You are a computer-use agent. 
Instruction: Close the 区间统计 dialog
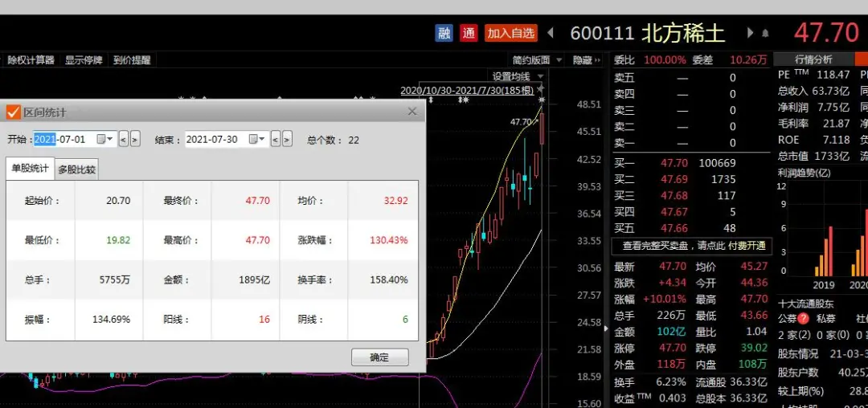tap(411, 112)
